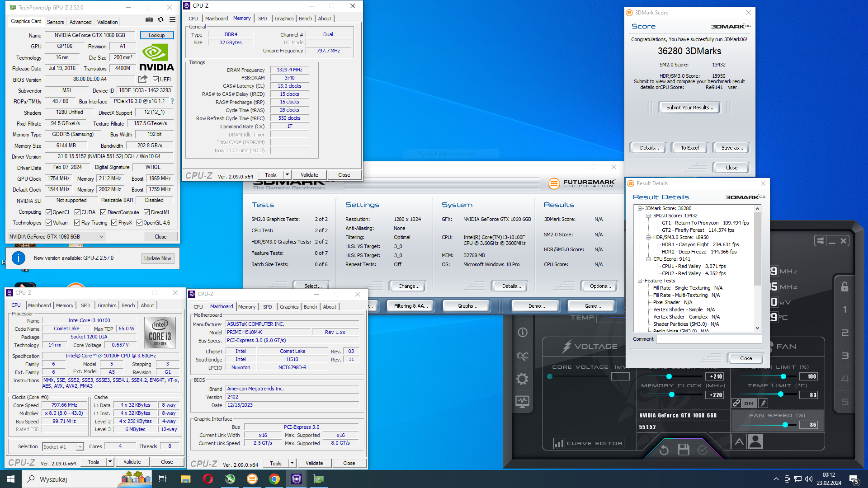Viewport: 868px width, 488px height.
Task: Click the GPU-Z screenshot camera icon
Action: 149,20
